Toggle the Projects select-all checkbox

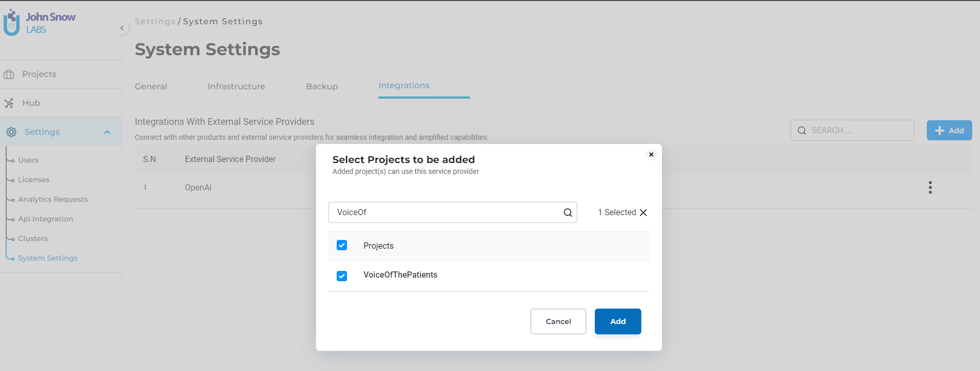[x=342, y=245]
